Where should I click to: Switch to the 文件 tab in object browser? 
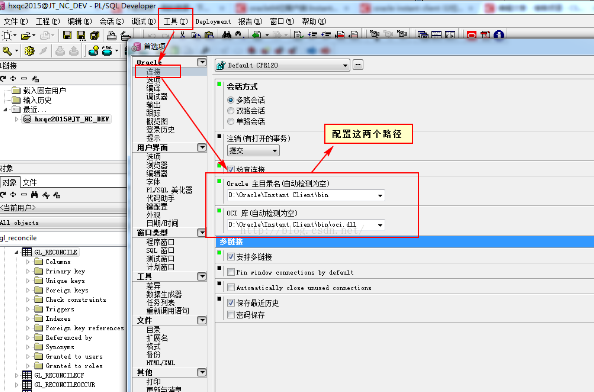point(30,183)
